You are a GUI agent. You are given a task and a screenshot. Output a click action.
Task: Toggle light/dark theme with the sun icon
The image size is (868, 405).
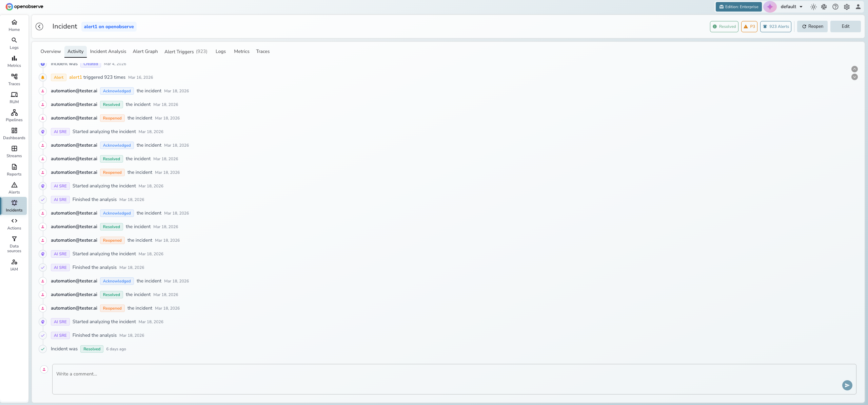pyautogui.click(x=813, y=6)
